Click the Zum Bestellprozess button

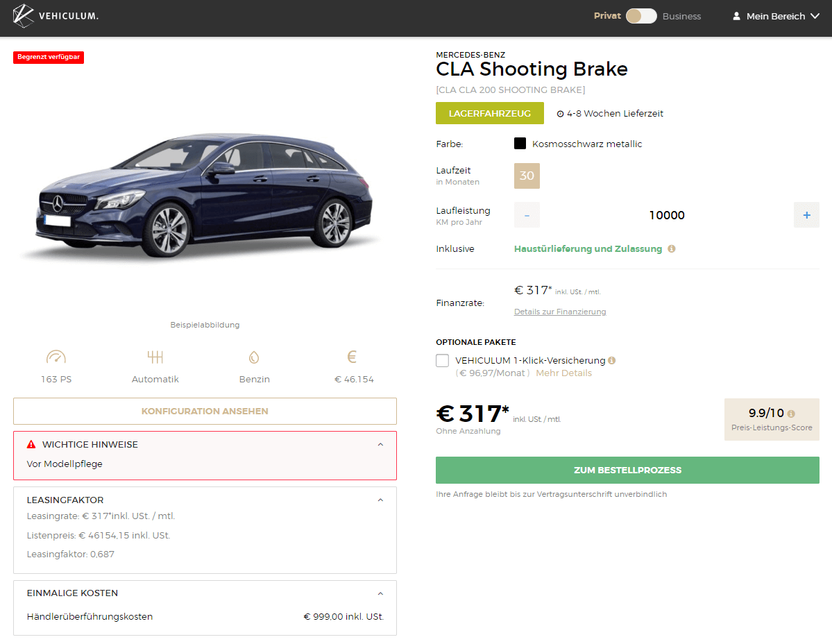point(627,470)
